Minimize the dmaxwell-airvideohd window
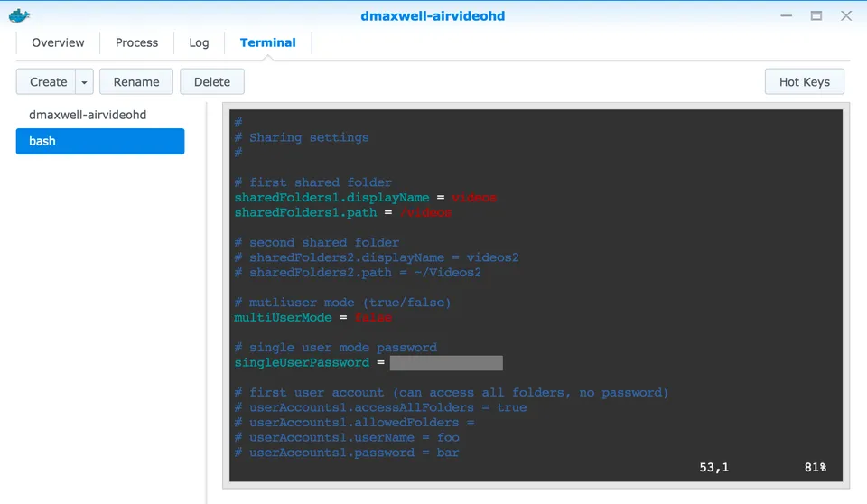 tap(787, 15)
